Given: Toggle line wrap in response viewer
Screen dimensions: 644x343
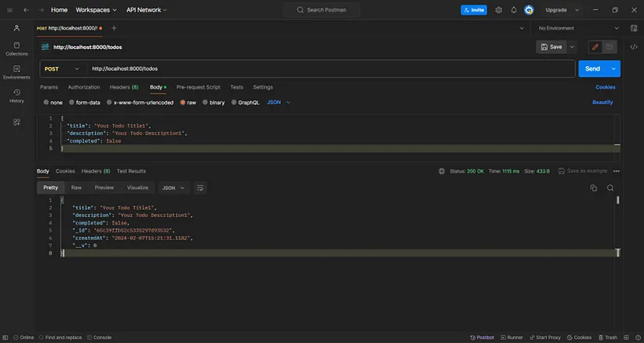Looking at the screenshot, I should 201,188.
